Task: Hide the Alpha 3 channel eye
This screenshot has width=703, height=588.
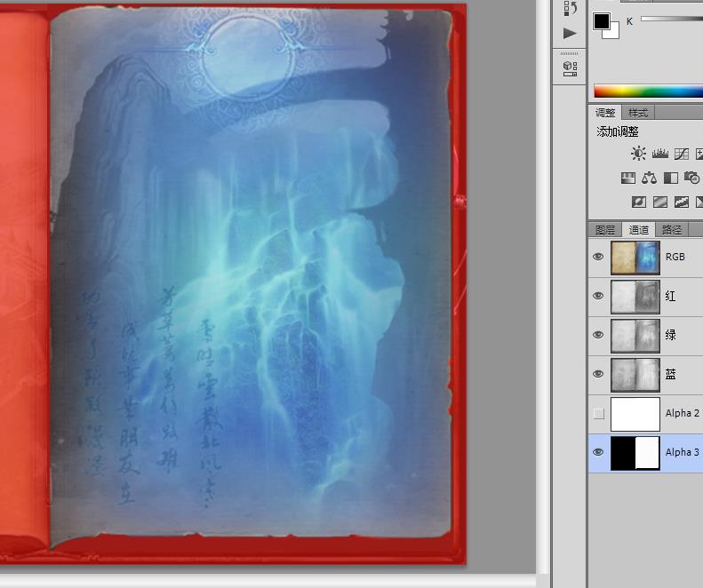Action: point(598,452)
